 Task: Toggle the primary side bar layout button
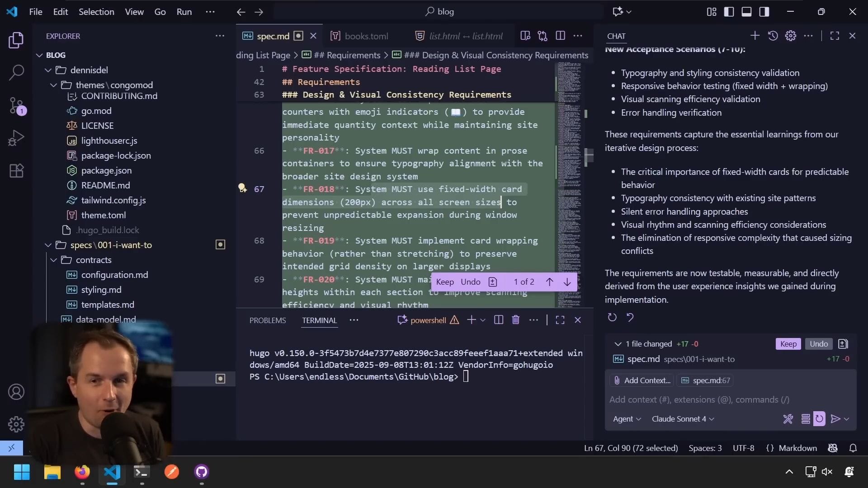pyautogui.click(x=729, y=12)
